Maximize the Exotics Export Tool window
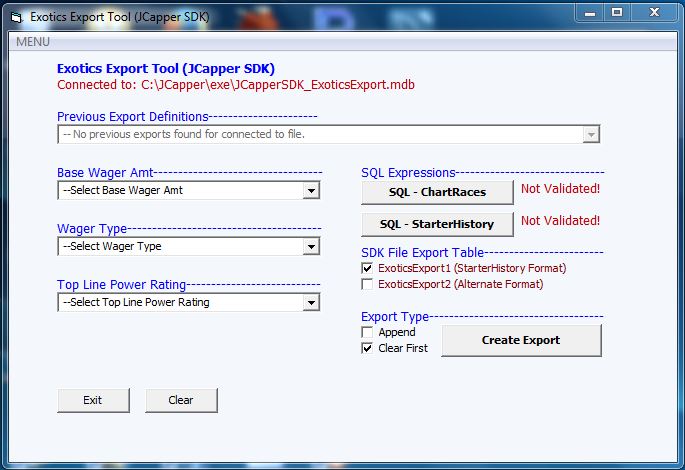Screen dimensions: 685x470 tap(617, 13)
